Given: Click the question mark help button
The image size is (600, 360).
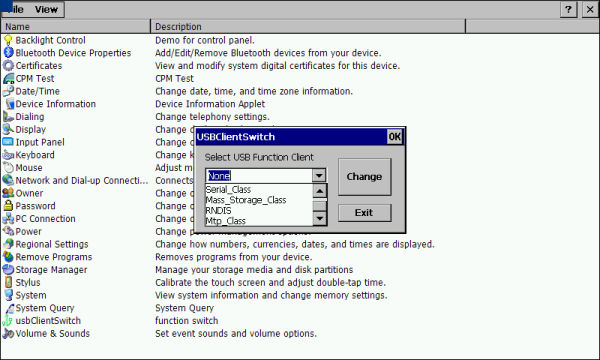Looking at the screenshot, I should [x=568, y=9].
